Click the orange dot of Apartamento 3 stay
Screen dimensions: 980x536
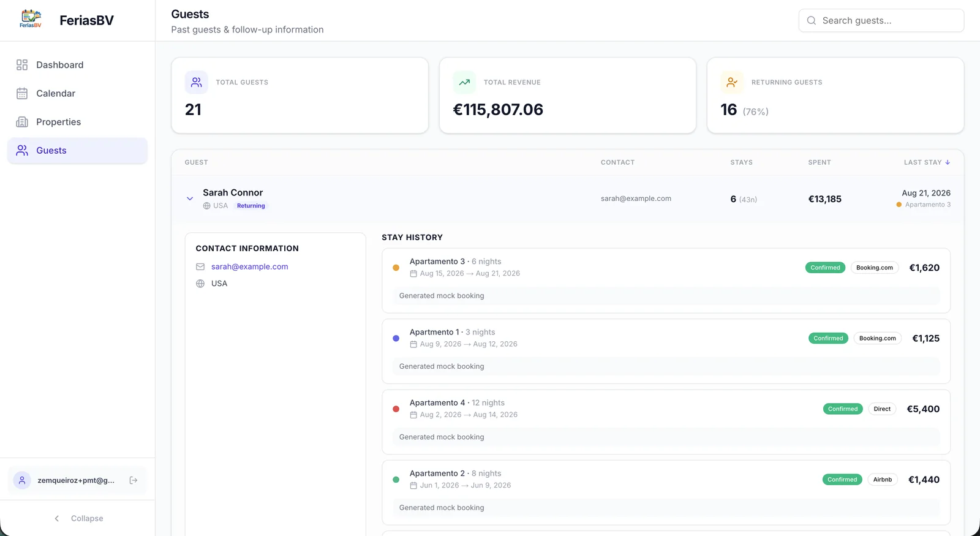pos(396,268)
